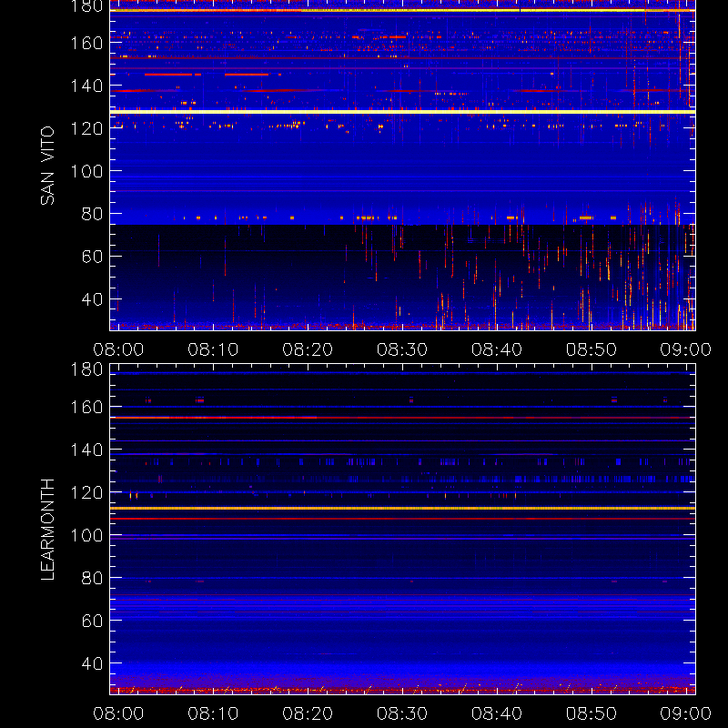Click the LEARMONTH axis title

pyautogui.click(x=47, y=529)
